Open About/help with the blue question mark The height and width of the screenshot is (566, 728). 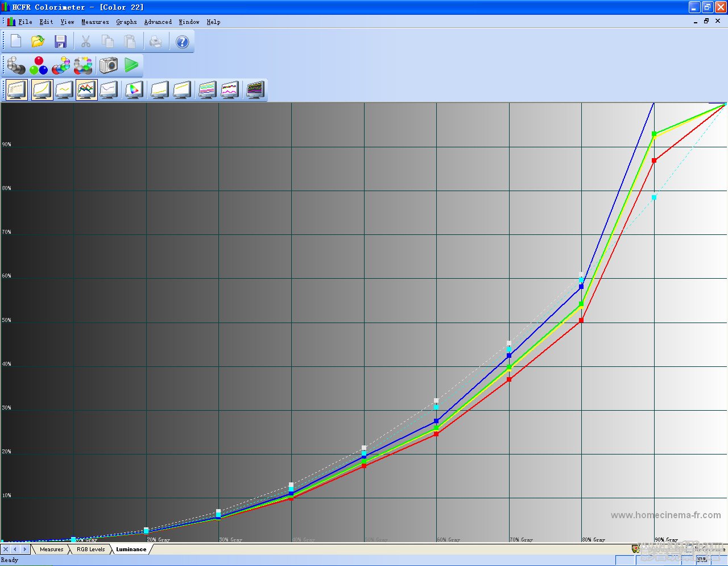182,42
